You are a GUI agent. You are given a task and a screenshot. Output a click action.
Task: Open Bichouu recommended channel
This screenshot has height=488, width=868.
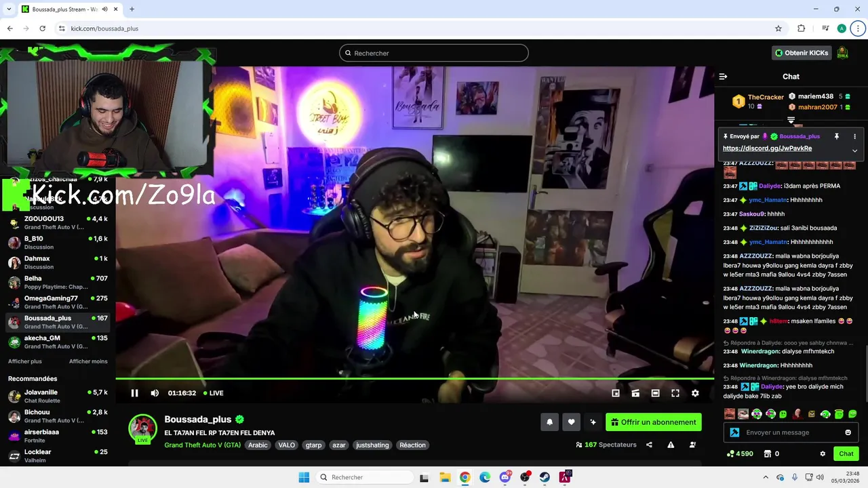click(x=58, y=416)
